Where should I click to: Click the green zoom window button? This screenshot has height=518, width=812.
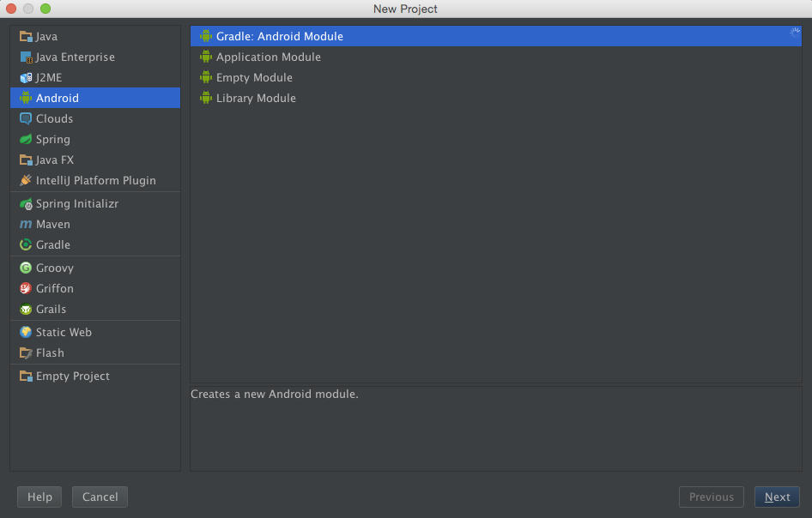45,9
